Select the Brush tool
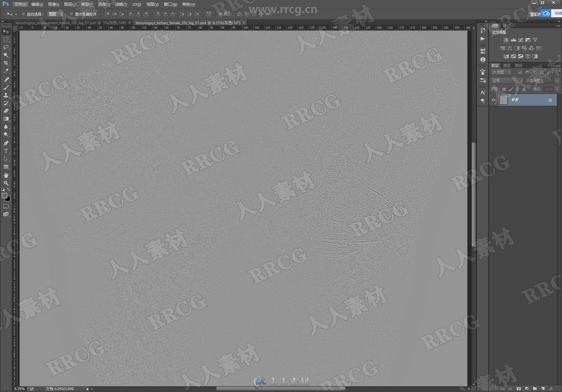 tap(6, 87)
